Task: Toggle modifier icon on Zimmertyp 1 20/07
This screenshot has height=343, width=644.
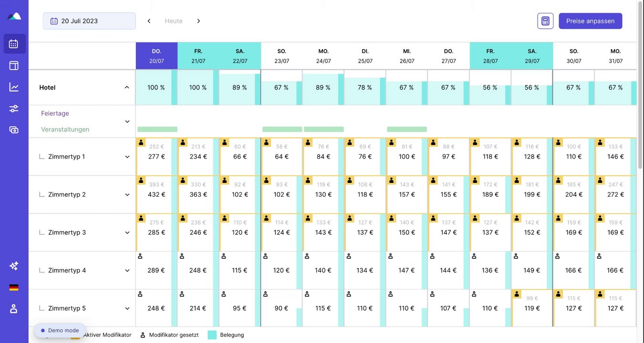Action: tap(141, 142)
